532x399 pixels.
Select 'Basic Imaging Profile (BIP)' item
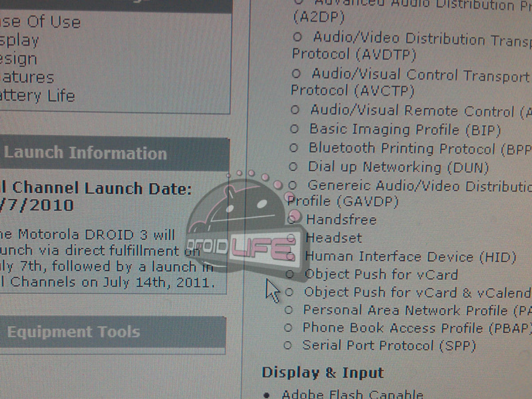pos(405,129)
